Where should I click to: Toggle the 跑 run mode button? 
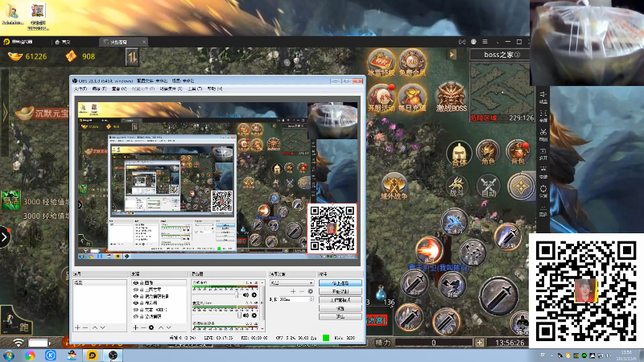[16, 321]
